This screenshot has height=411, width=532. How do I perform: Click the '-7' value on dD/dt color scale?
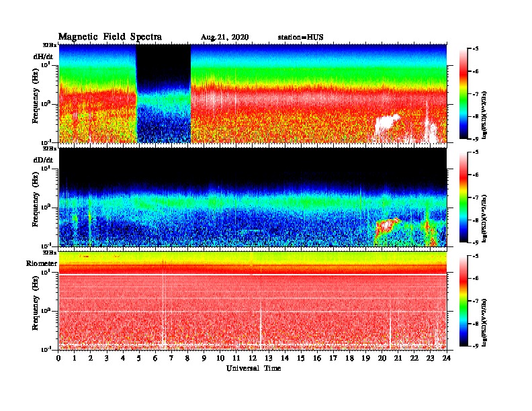pyautogui.click(x=476, y=197)
